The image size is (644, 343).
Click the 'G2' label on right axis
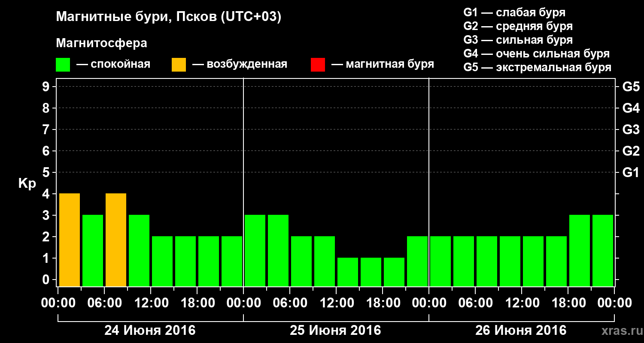631,151
